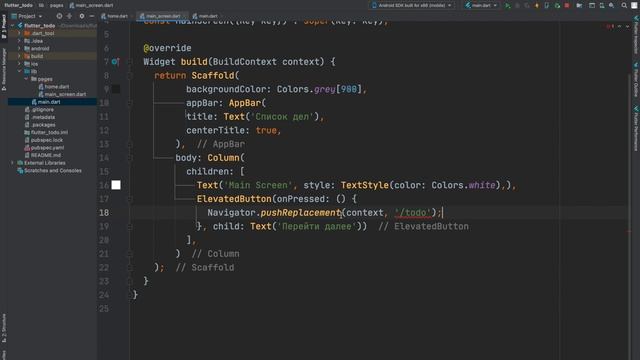
Task: Click the expand all icon in Project panel
Action: (x=69, y=16)
